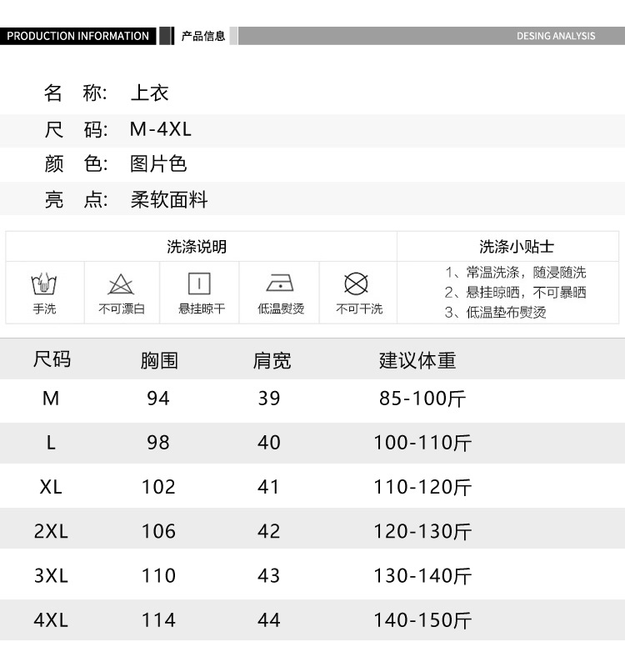Viewport: 625px width, 672px height.
Task: Click the 不可干洗 label text
Action: pos(359,308)
